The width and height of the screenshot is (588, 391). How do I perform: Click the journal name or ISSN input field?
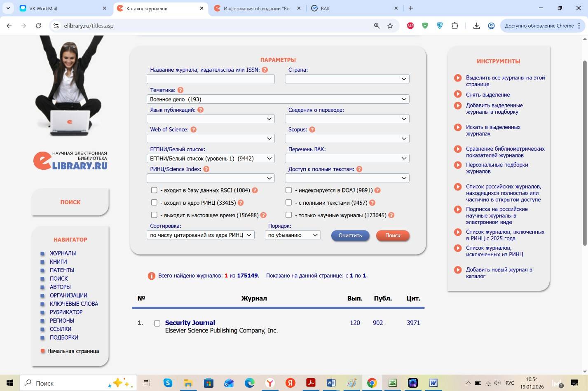tap(211, 79)
